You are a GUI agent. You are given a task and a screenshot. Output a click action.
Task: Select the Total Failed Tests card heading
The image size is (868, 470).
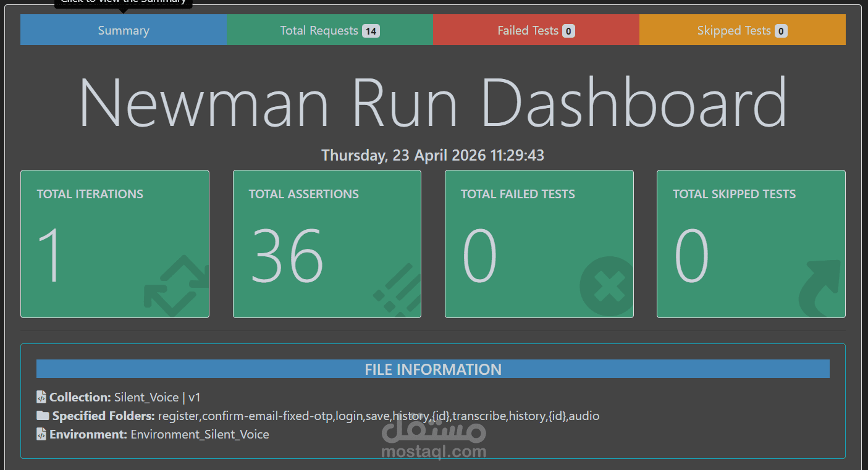[518, 194]
